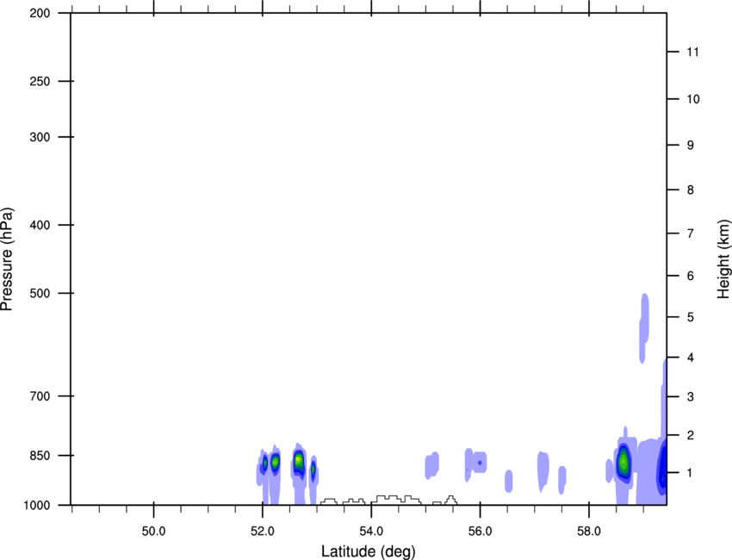This screenshot has height=560, width=732.
Task: Click the 6 km height label
Action: 691,276
